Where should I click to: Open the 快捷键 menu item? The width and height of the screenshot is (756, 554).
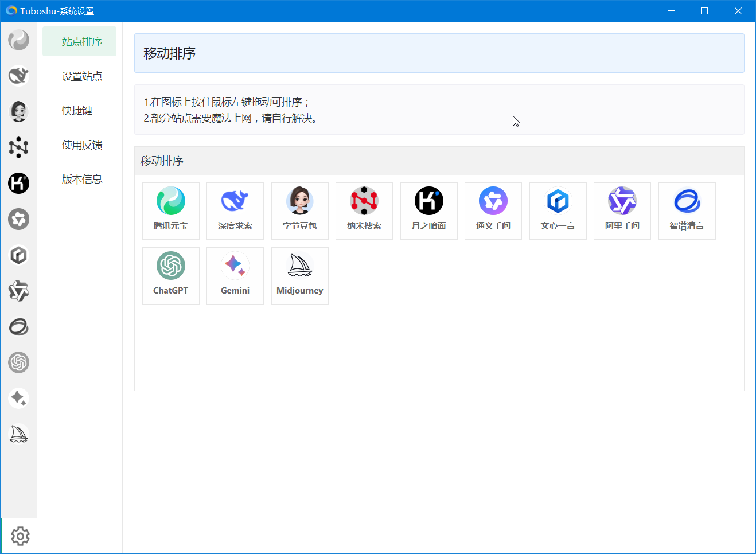[79, 110]
